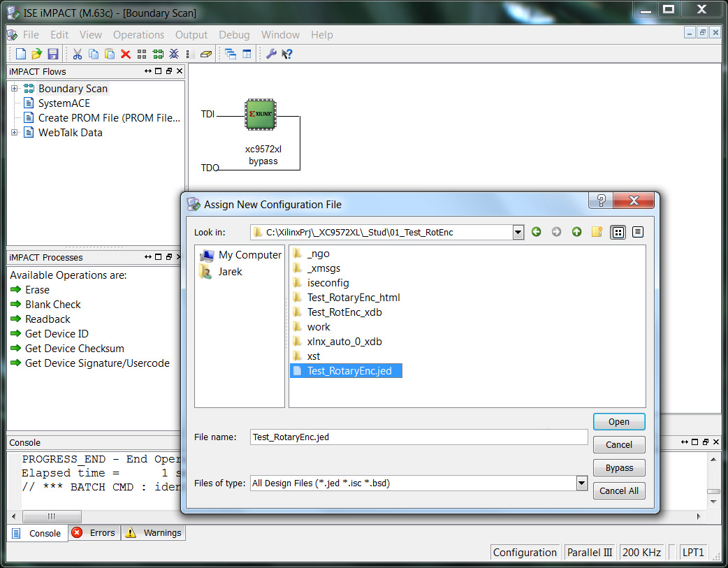Screen dimensions: 728x568
Task: Go up one folder level in dialog
Action: (x=576, y=232)
